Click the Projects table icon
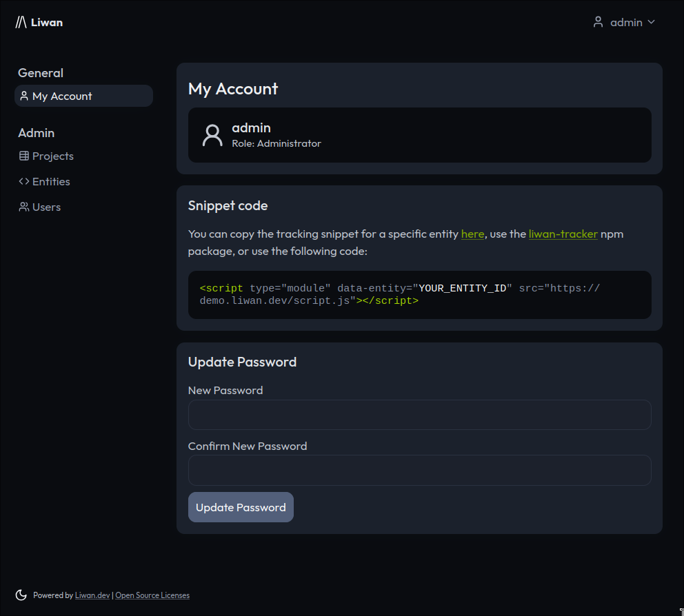684x616 pixels. click(24, 156)
